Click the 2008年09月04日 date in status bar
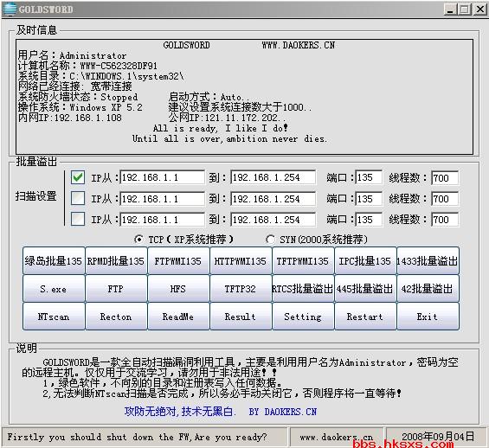Image resolution: width=489 pixels, height=448 pixels. click(x=437, y=437)
